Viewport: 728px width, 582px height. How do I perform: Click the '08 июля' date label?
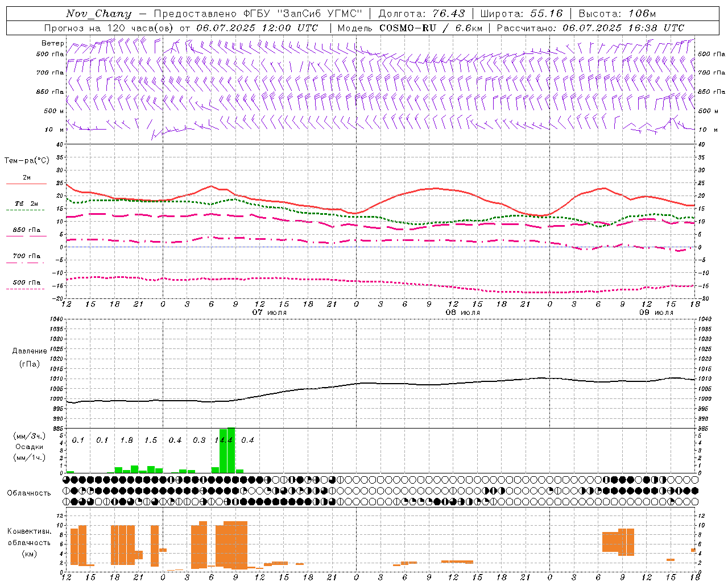462,313
